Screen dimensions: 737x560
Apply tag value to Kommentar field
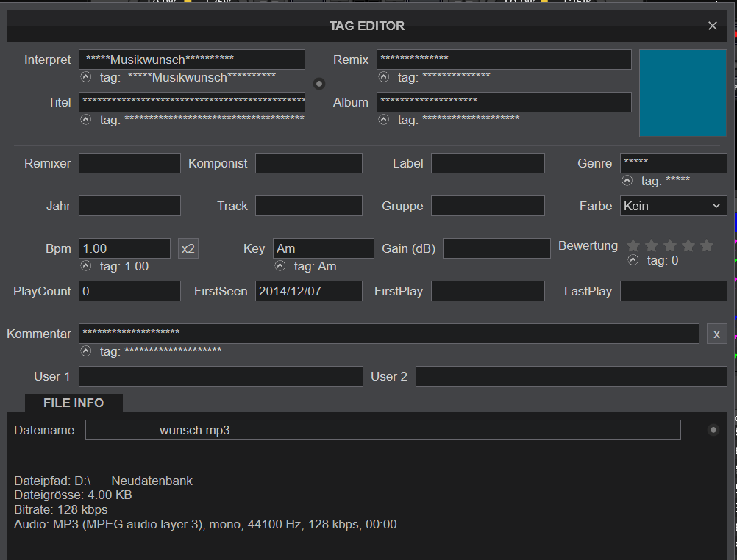85,351
